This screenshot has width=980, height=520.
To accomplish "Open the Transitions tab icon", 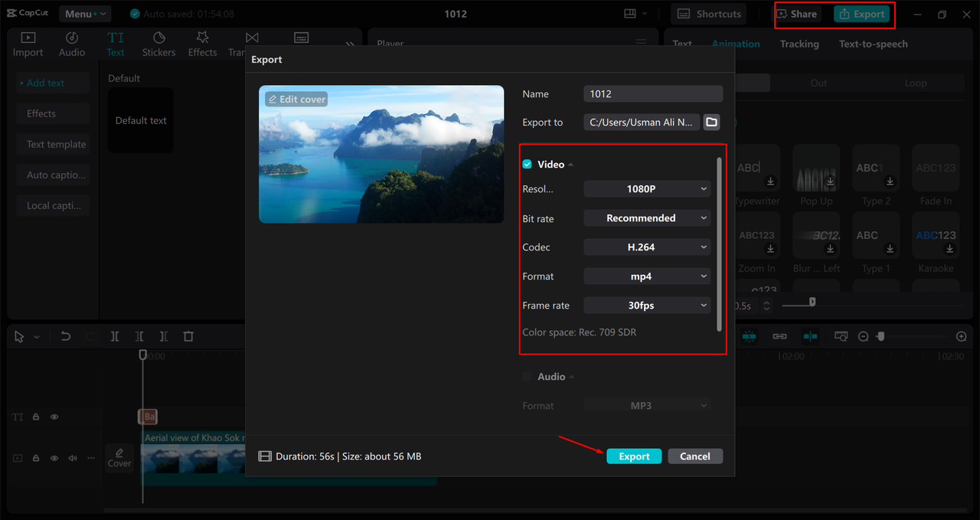I will point(252,38).
